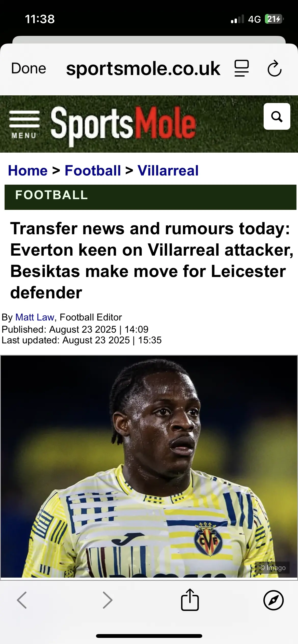Reload the page with refresh icon
Image resolution: width=298 pixels, height=644 pixels.
pyautogui.click(x=274, y=68)
